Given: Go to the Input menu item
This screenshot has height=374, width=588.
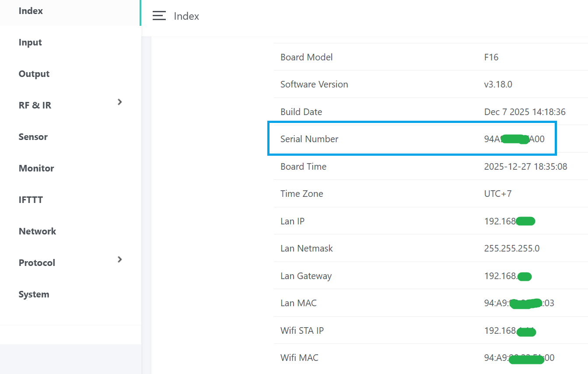Looking at the screenshot, I should [30, 42].
